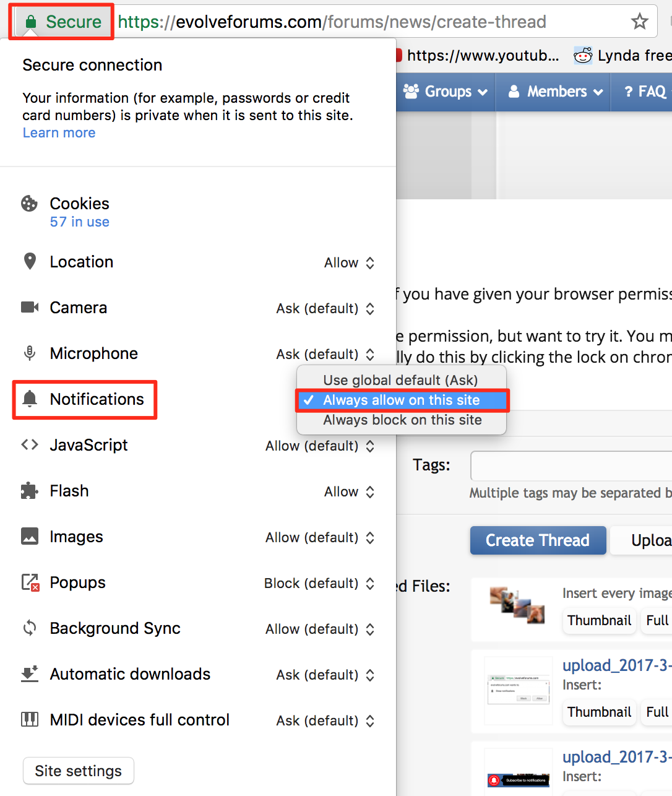Change the Background Sync permission setting
This screenshot has width=672, height=796.
point(320,629)
